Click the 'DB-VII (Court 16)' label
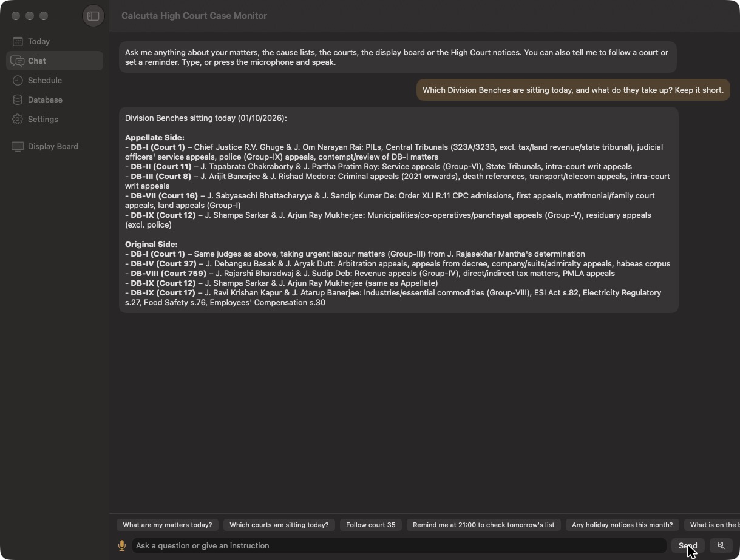Viewport: 740px width, 560px height. (x=164, y=196)
